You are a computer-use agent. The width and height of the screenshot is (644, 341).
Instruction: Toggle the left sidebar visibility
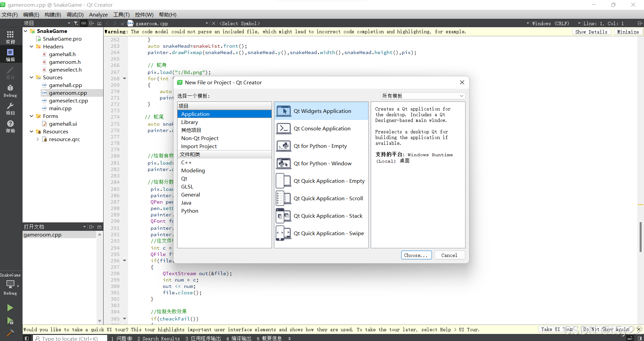pos(27,338)
